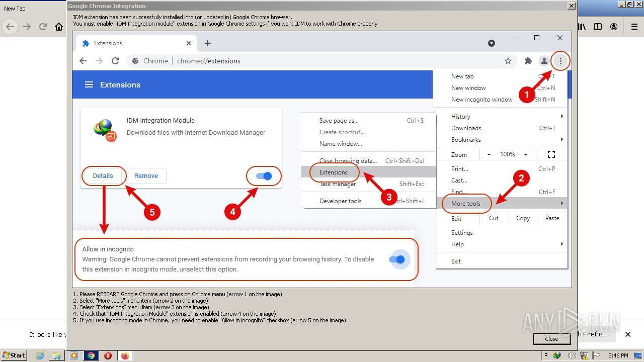Increase zoom with the plus button
The image size is (644, 362).
(x=526, y=154)
